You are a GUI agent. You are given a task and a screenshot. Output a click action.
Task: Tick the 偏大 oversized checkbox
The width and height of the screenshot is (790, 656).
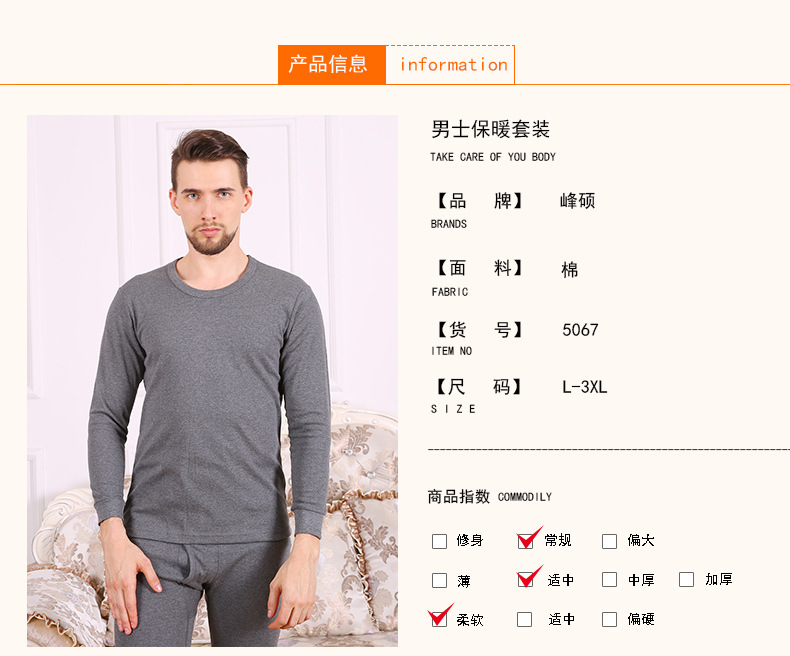point(610,541)
